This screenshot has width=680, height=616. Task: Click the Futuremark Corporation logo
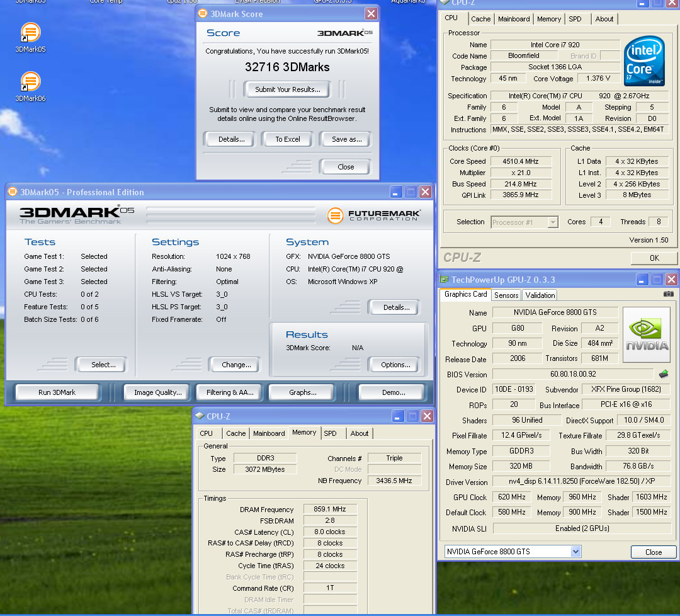coord(373,215)
